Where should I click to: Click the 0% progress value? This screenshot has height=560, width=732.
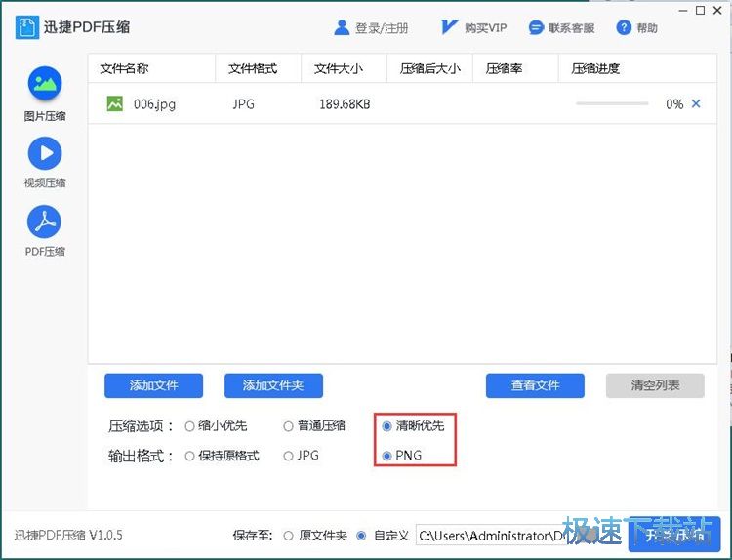(674, 104)
